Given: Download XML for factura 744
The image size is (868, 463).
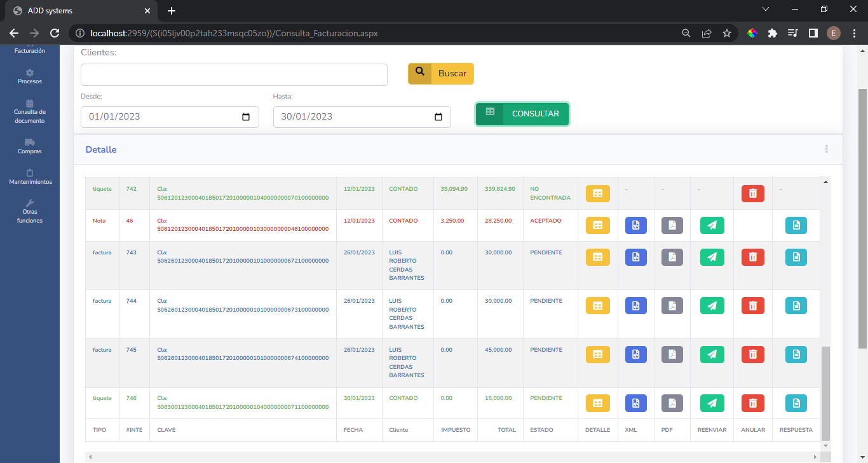Looking at the screenshot, I should pos(635,305).
